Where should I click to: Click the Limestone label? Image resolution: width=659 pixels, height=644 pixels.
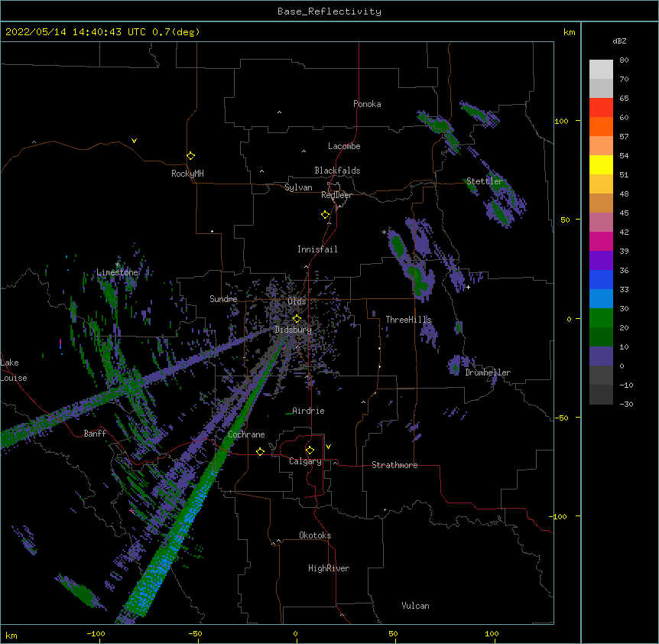117,272
